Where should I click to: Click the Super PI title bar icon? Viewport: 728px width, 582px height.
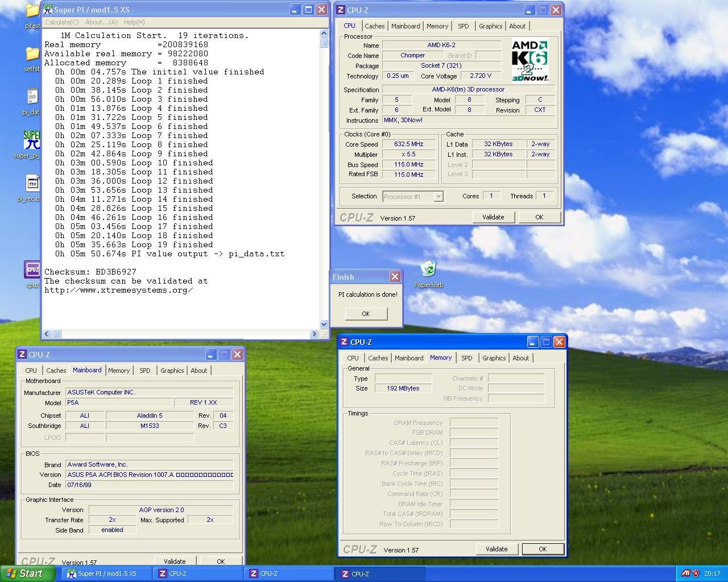click(x=48, y=10)
